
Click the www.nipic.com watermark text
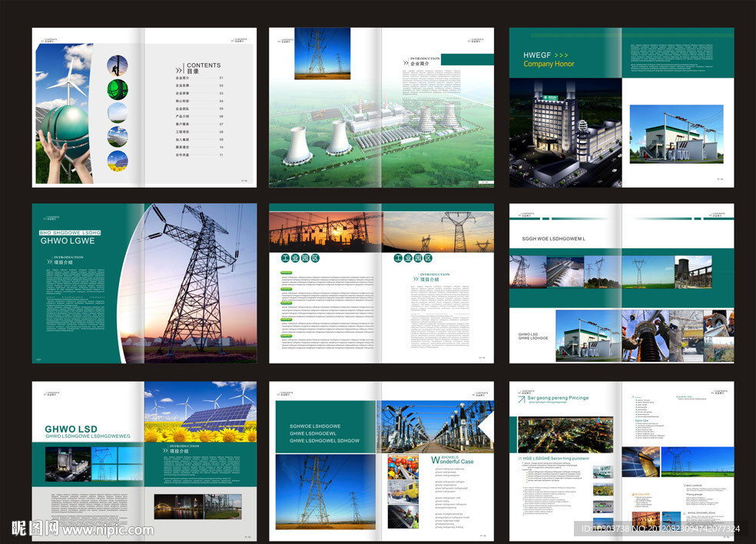pyautogui.click(x=108, y=529)
